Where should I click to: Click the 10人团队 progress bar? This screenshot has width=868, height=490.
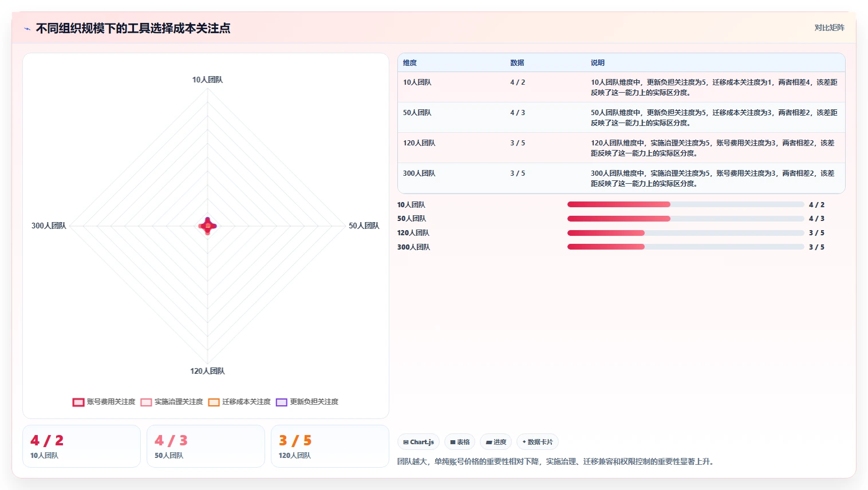pos(686,204)
